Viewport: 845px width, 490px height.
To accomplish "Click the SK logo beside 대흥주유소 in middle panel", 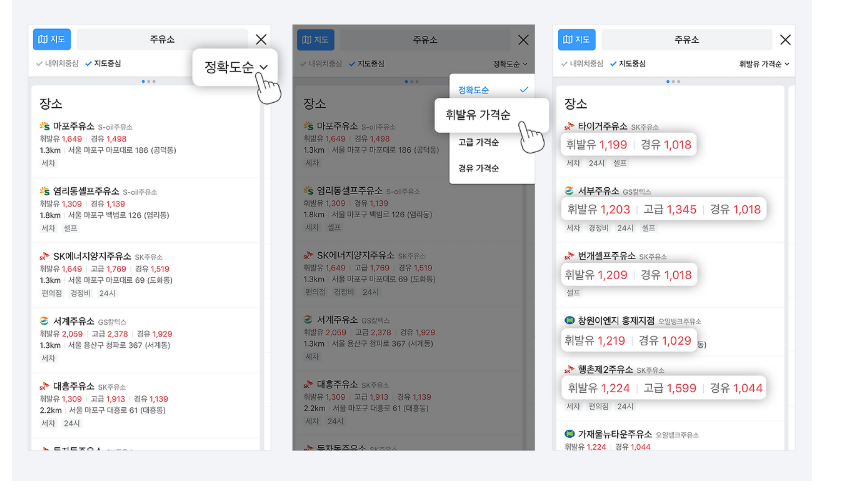I will (x=308, y=384).
